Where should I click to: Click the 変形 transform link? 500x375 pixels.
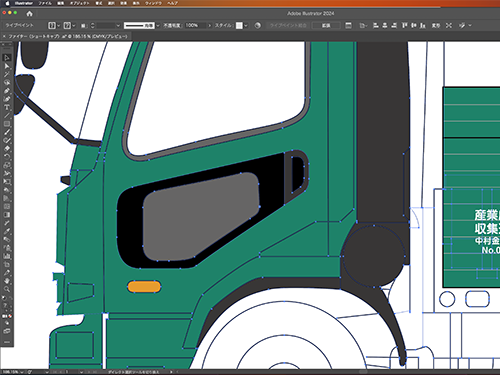click(x=436, y=25)
